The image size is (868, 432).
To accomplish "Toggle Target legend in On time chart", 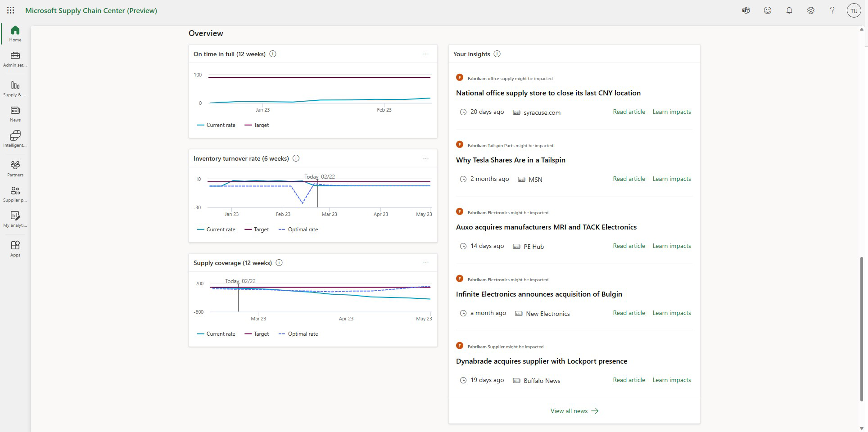I will coord(257,125).
